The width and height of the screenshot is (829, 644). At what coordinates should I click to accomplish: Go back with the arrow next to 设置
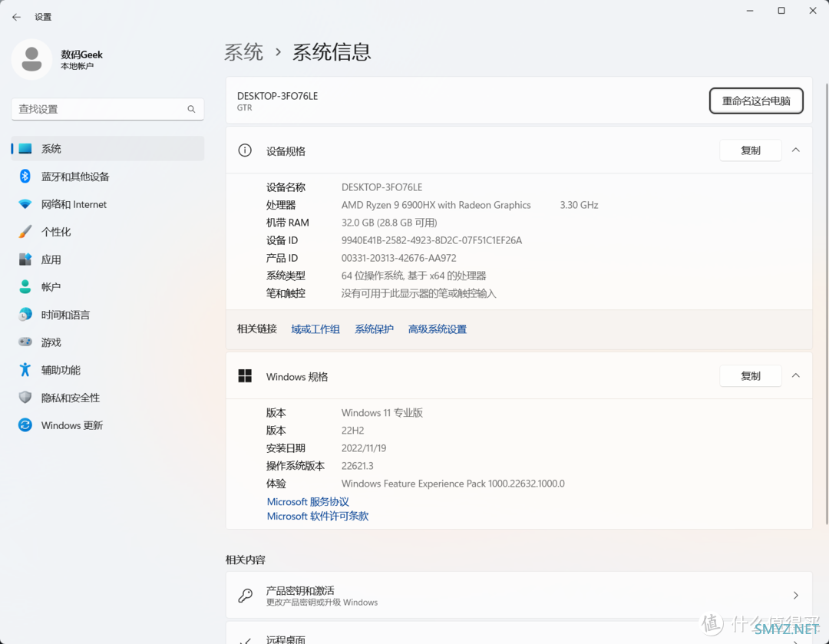pos(16,17)
